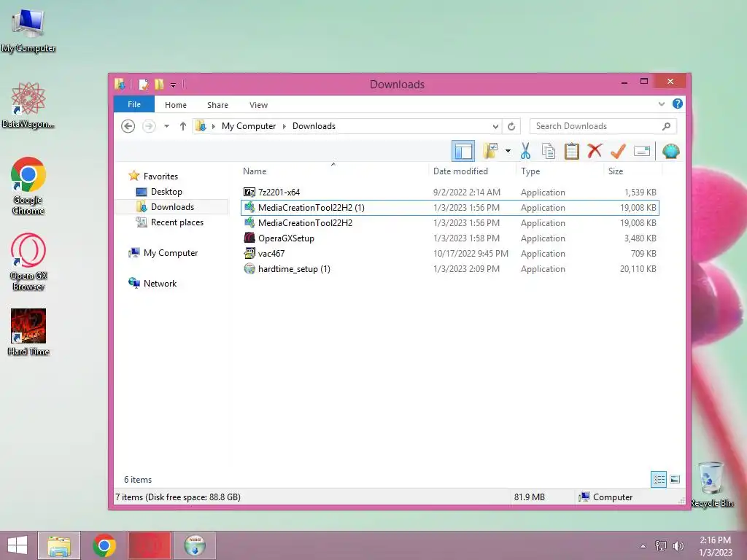Image resolution: width=747 pixels, height=560 pixels.
Task: Click the search magnifier icon
Action: [x=667, y=126]
